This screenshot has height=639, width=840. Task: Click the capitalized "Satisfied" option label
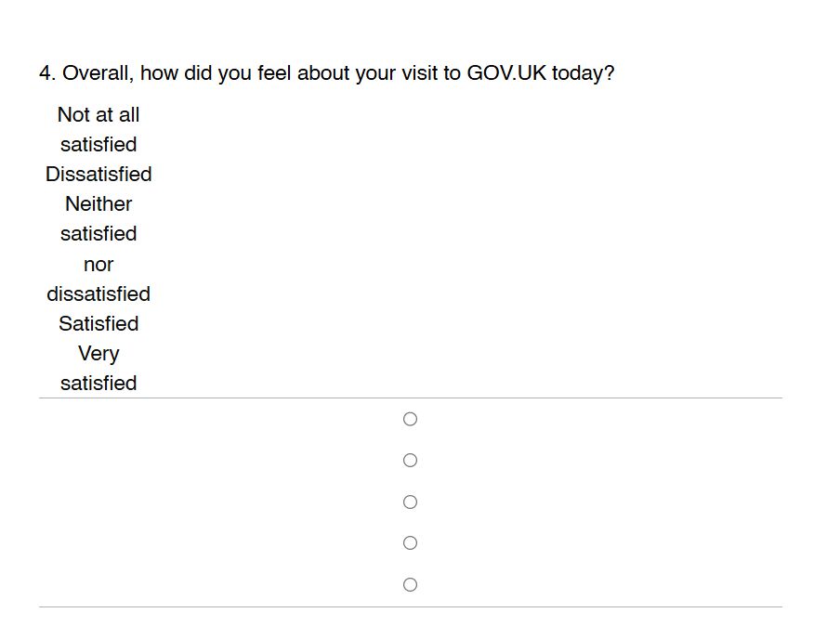[x=98, y=324]
